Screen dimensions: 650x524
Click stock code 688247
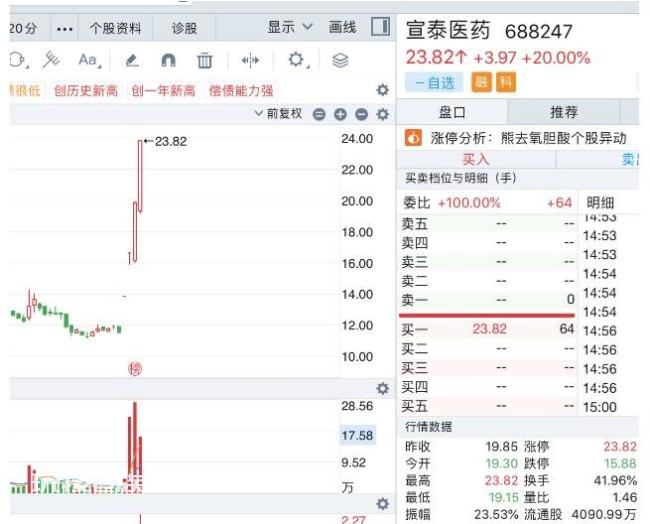point(539,32)
